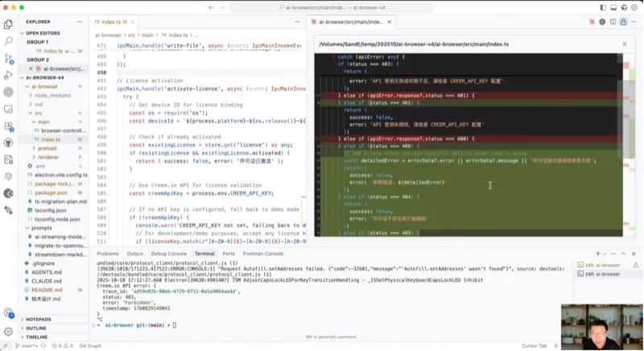Open the Manage settings gear
This screenshot has height=351, width=644.
coord(8,331)
